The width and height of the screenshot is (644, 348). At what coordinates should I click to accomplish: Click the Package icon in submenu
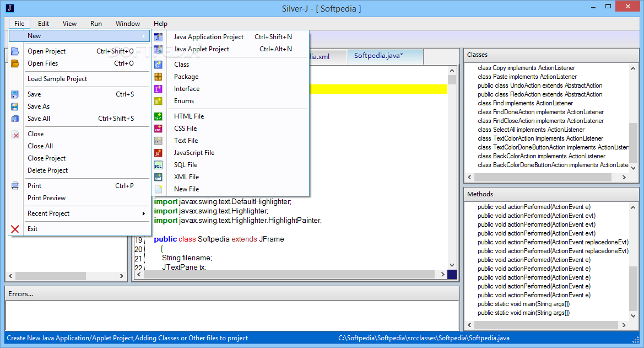158,77
